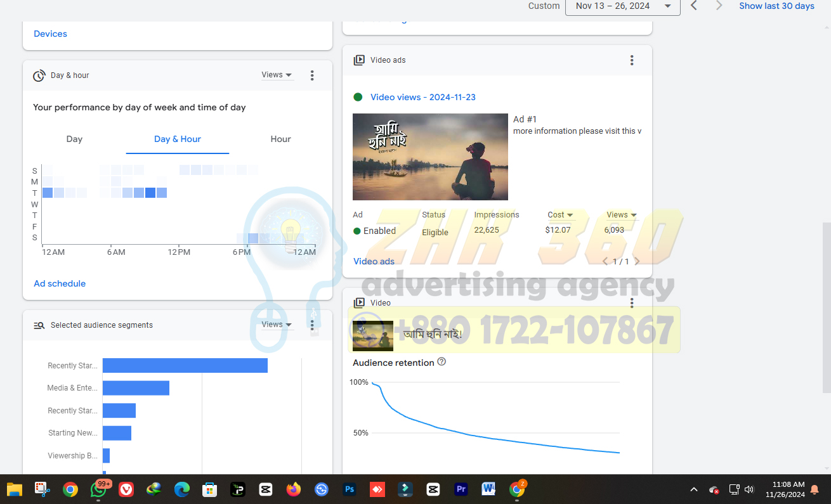Open the Ad schedule link

[60, 283]
